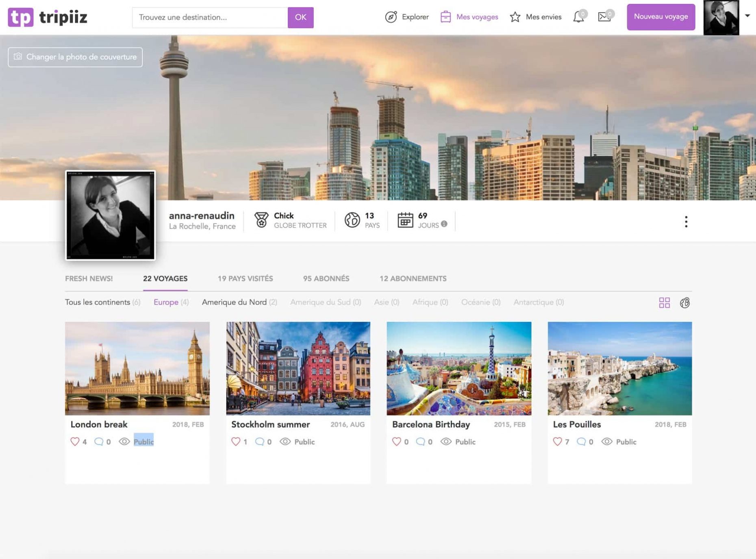Filter trips by Antarctique
Image resolution: width=756 pixels, height=559 pixels.
coord(539,302)
